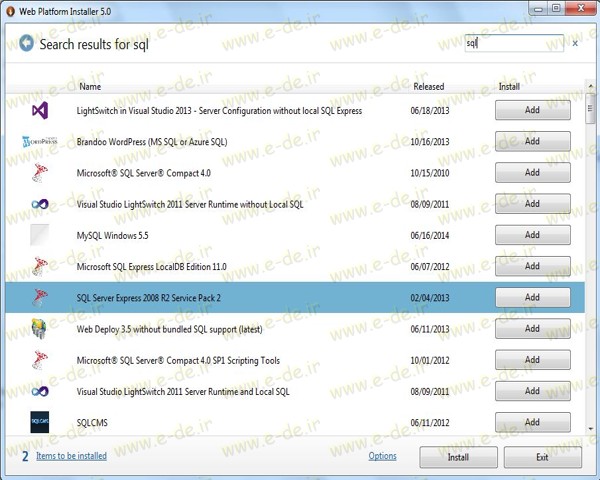This screenshot has width=600, height=480.
Task: Click the back arrow icon
Action: tap(27, 43)
